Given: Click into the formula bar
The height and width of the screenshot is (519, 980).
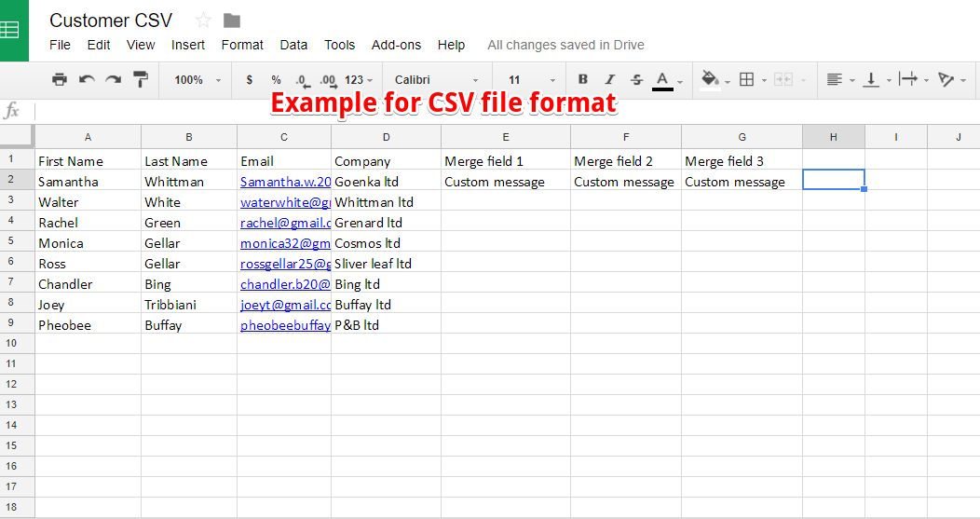Looking at the screenshot, I should pos(506,111).
